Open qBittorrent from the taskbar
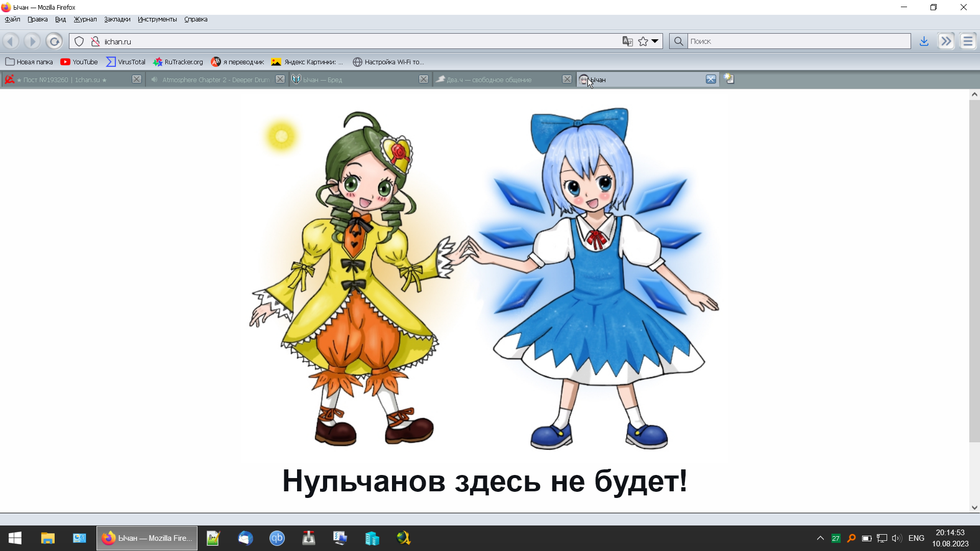The height and width of the screenshot is (551, 980). (277, 538)
